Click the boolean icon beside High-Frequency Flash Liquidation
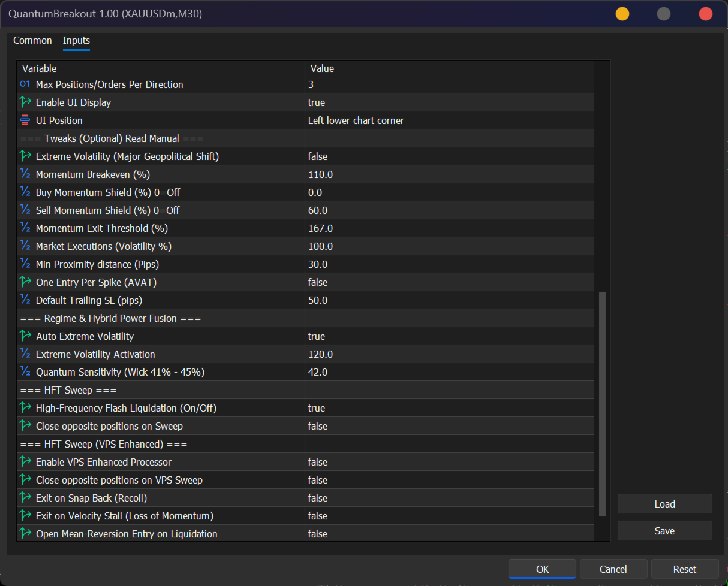Viewport: 728px width, 586px height. click(x=25, y=408)
